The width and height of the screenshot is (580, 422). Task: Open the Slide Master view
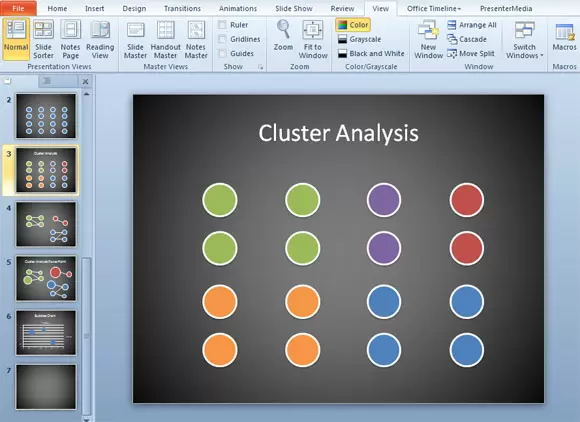[135, 39]
